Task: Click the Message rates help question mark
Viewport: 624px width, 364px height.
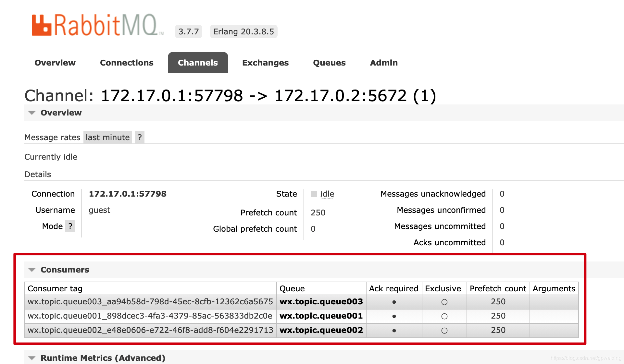Action: [140, 137]
